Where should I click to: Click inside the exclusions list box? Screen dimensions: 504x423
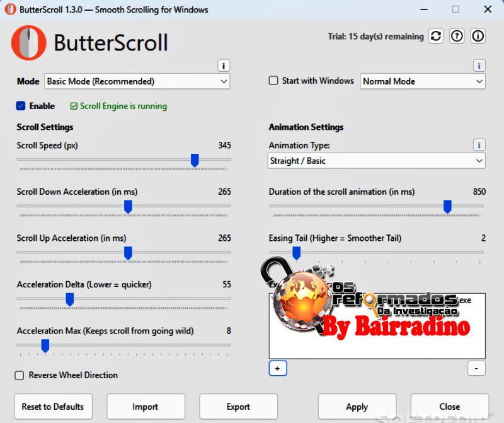377,340
